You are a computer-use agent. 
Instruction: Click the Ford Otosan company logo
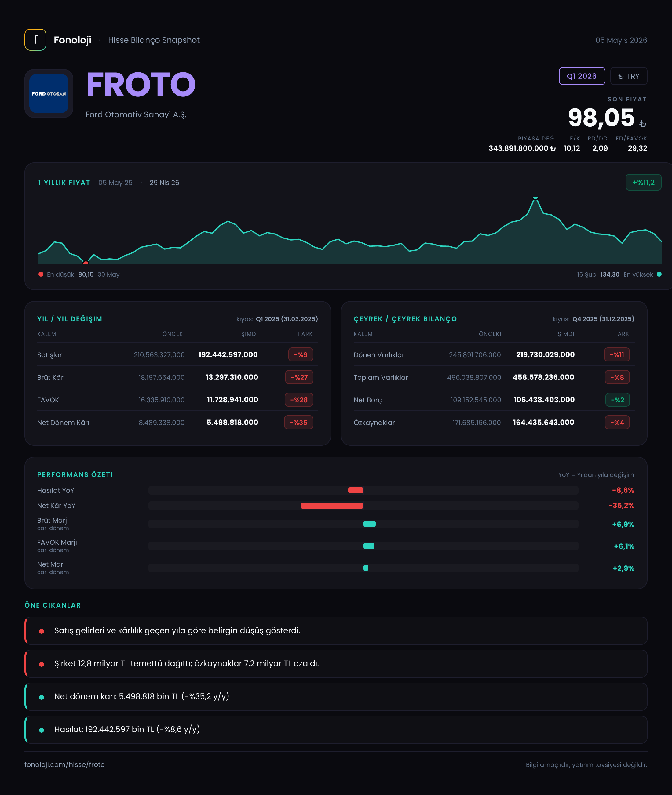[x=49, y=93]
